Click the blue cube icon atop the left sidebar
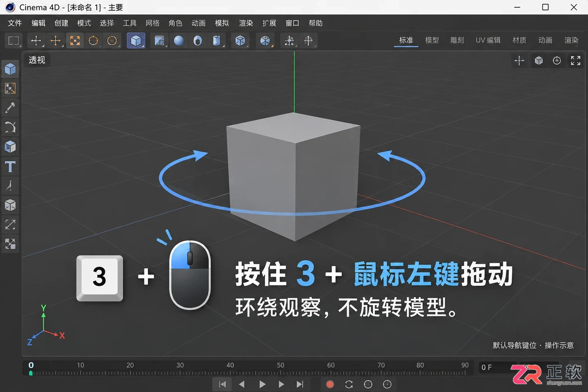Image resolution: width=588 pixels, height=392 pixels. (x=10, y=69)
